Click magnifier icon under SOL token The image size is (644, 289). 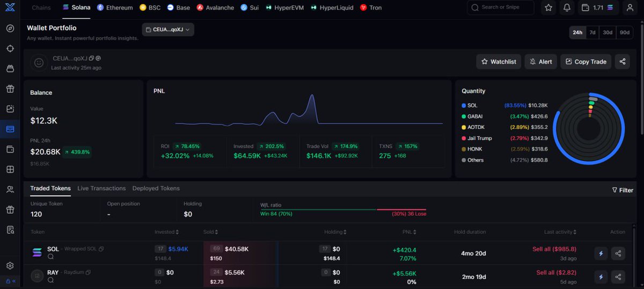click(50, 257)
